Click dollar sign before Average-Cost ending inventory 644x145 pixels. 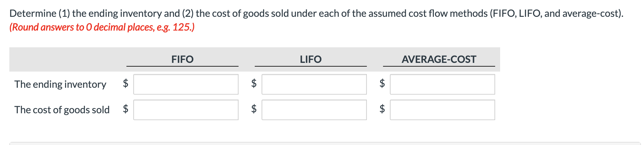tap(382, 83)
